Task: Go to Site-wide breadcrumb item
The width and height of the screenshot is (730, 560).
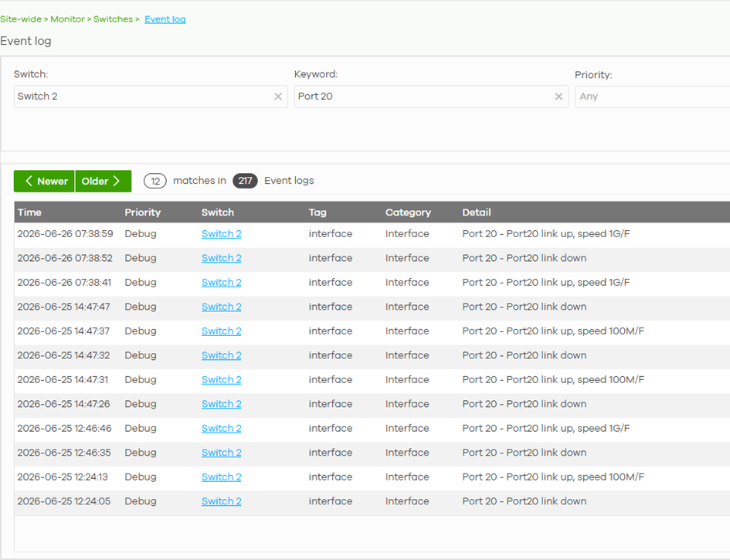Action: click(21, 19)
